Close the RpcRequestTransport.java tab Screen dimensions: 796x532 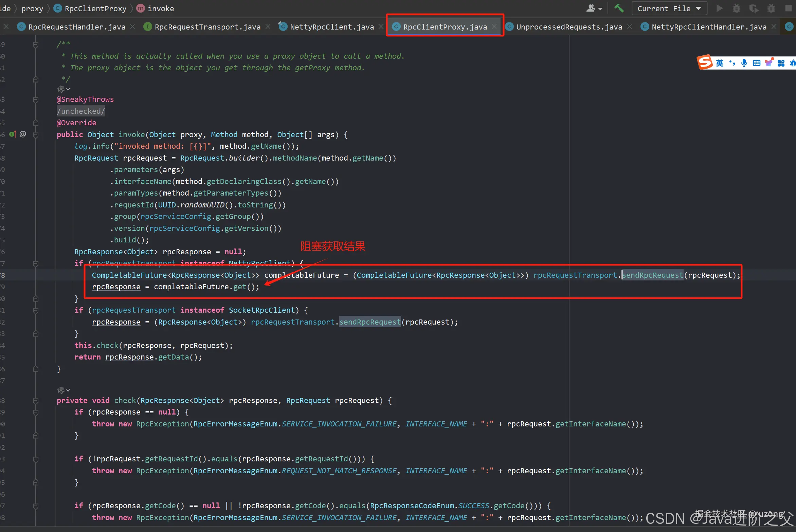pos(268,26)
